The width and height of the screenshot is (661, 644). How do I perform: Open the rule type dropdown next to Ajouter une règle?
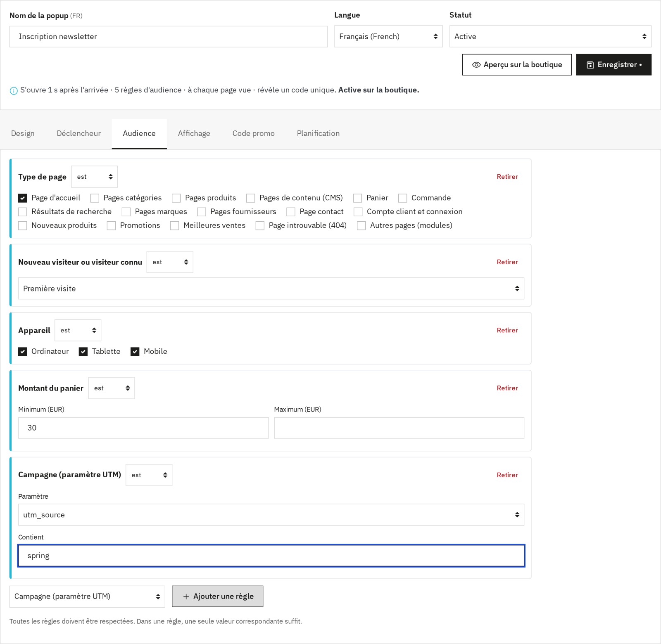87,597
